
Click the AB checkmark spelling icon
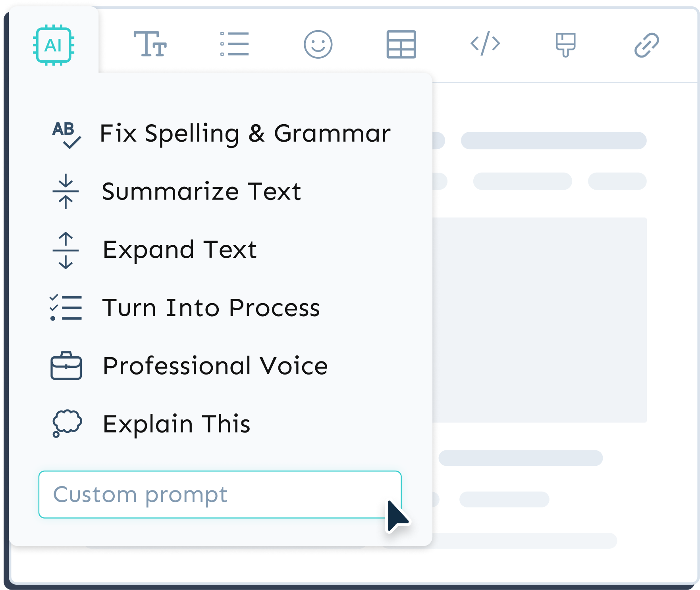pos(66,134)
